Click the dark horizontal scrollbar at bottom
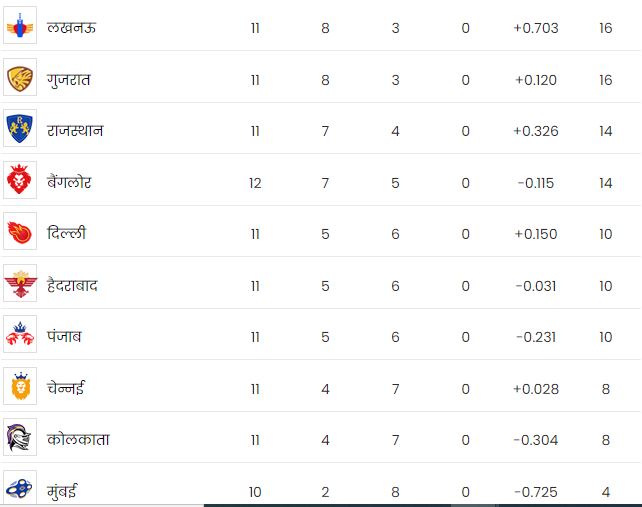 423,505
